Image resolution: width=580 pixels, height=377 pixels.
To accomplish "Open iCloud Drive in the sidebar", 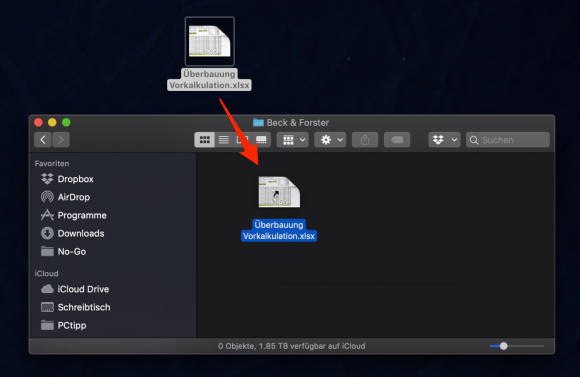I will 75,289.
